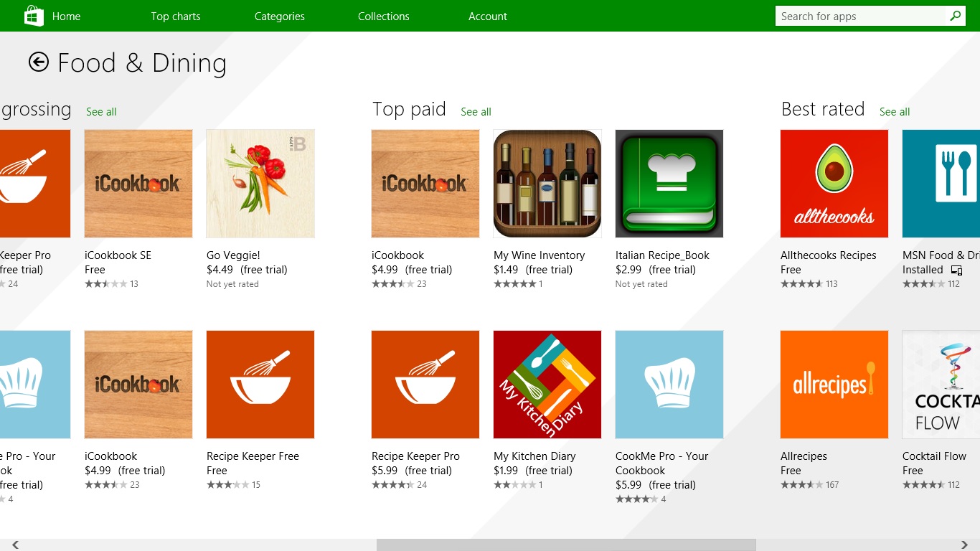Click the '$1.49 (free trial)' price text
This screenshot has width=980, height=551.
point(533,270)
